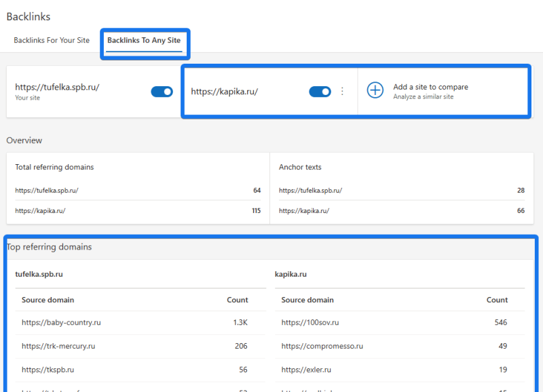This screenshot has width=543, height=392.
Task: Open the 100sov.ru source domain link
Action: [310, 322]
